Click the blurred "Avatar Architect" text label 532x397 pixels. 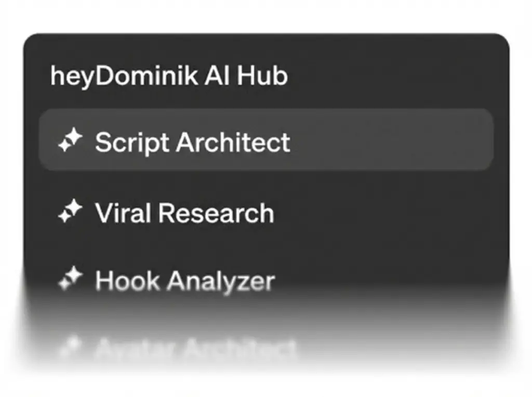[195, 348]
